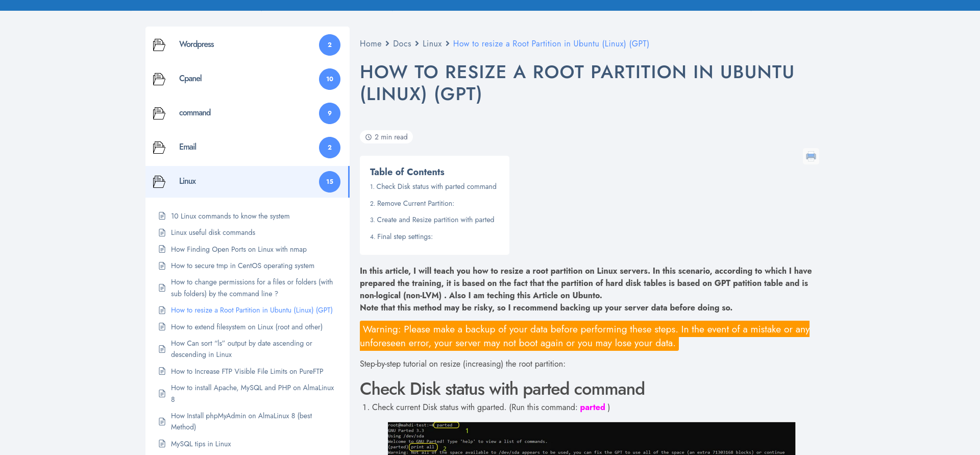980x455 pixels.
Task: Expand the command category with 9 articles
Action: [330, 113]
